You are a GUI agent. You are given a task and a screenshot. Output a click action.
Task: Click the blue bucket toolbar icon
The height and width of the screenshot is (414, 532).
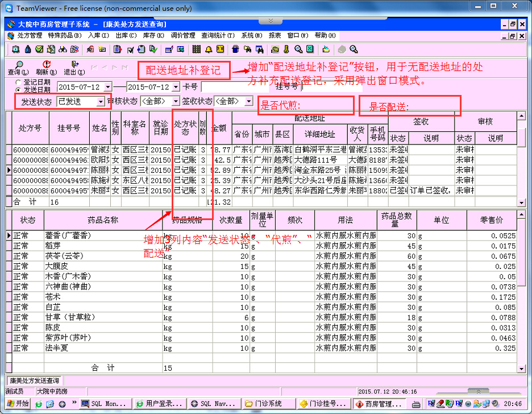click(235, 49)
